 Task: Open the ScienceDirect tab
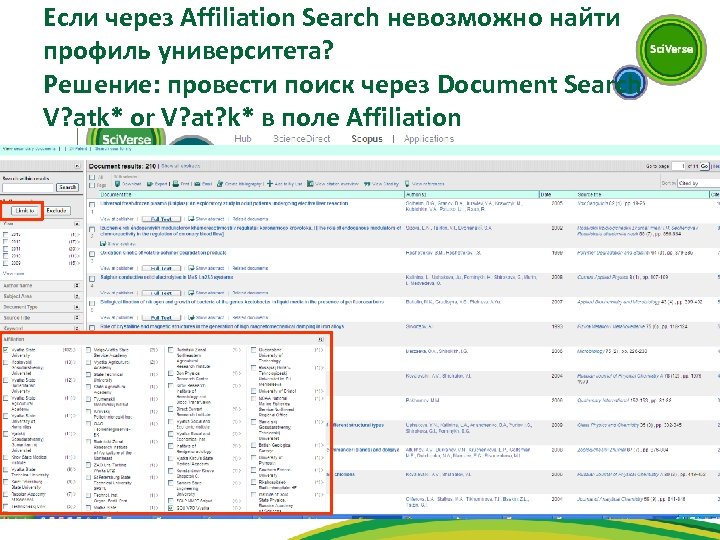(x=301, y=138)
